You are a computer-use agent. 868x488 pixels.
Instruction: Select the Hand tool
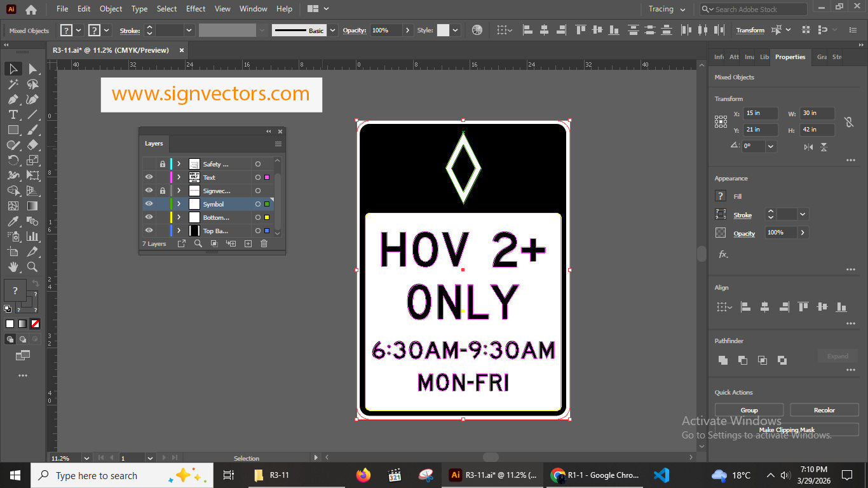(x=13, y=267)
